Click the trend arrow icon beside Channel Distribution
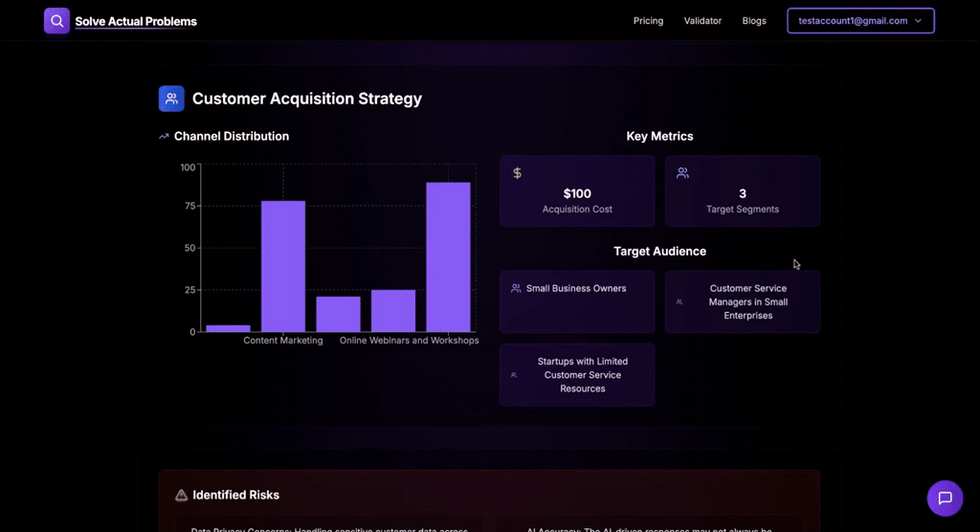Screen dimensions: 980x532 pyautogui.click(x=164, y=136)
